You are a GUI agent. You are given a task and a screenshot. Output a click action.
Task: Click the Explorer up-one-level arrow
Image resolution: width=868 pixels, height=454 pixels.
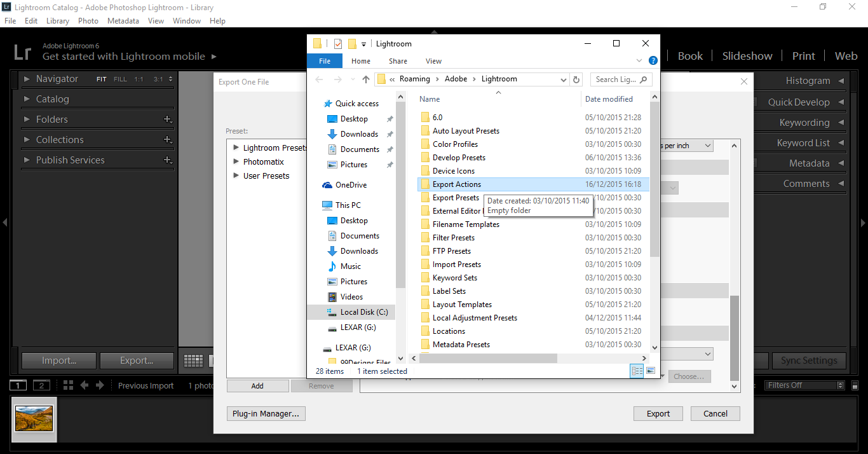(366, 79)
